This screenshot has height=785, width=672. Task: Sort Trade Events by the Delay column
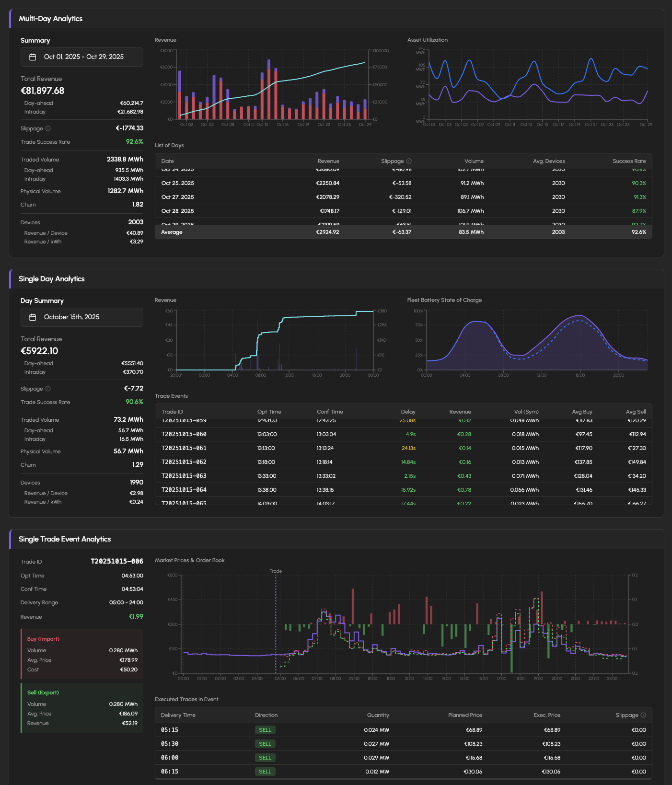coord(408,412)
